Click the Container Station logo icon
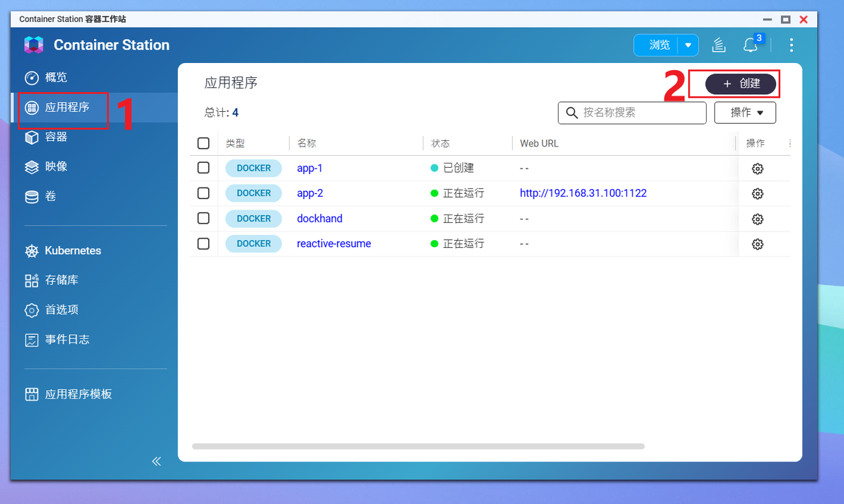Viewport: 844px width, 504px height. click(x=33, y=45)
